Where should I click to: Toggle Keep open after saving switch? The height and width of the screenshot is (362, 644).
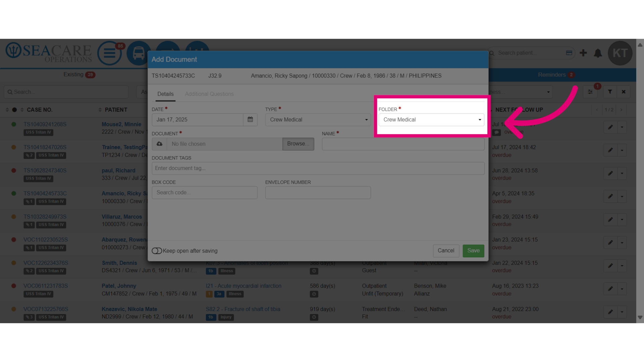coord(157,251)
